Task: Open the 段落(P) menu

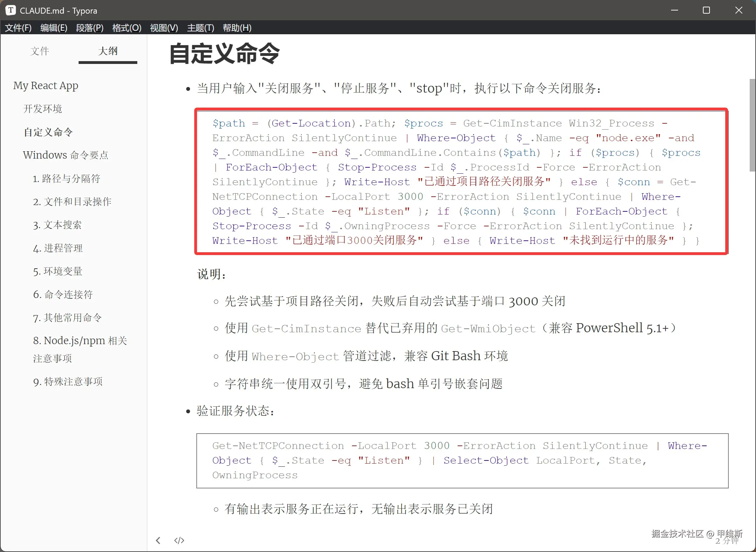Action: (89, 28)
